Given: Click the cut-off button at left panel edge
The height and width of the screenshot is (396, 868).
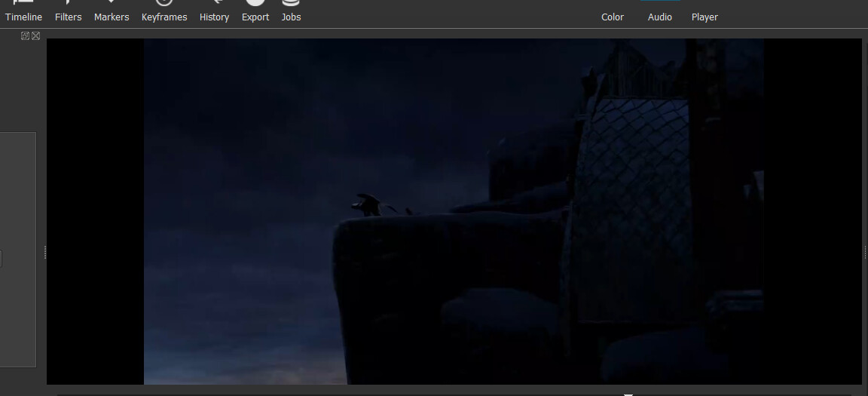Looking at the screenshot, I should [x=2, y=259].
